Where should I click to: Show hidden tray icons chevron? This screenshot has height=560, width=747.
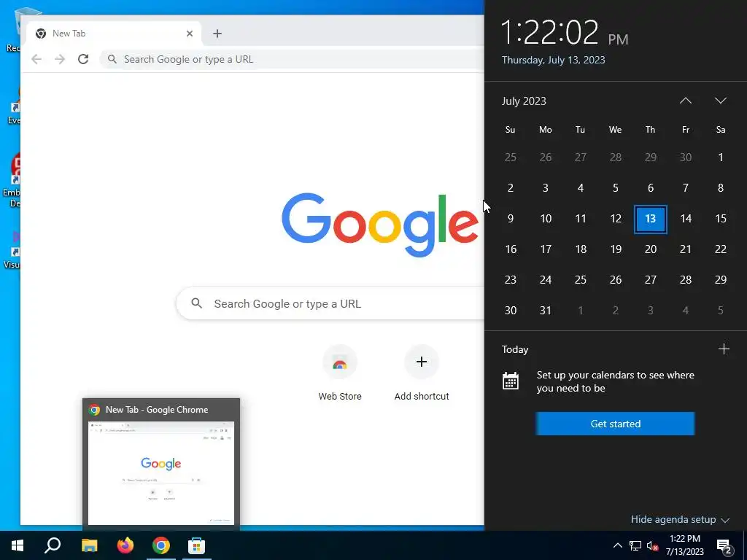pyautogui.click(x=617, y=545)
